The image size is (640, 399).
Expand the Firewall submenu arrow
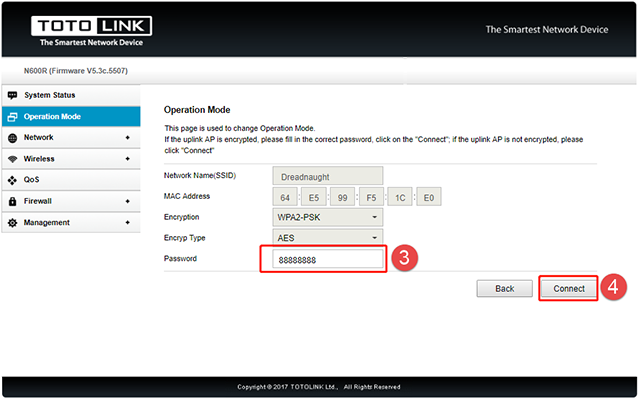(x=128, y=202)
